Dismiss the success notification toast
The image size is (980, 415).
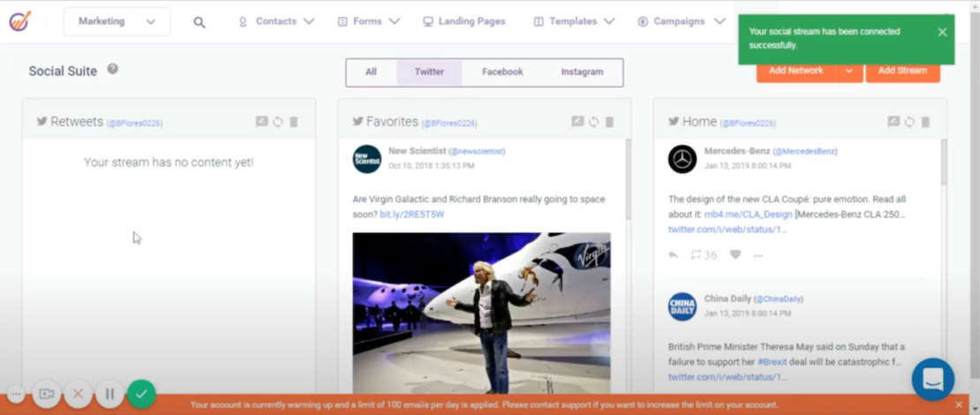(x=942, y=32)
